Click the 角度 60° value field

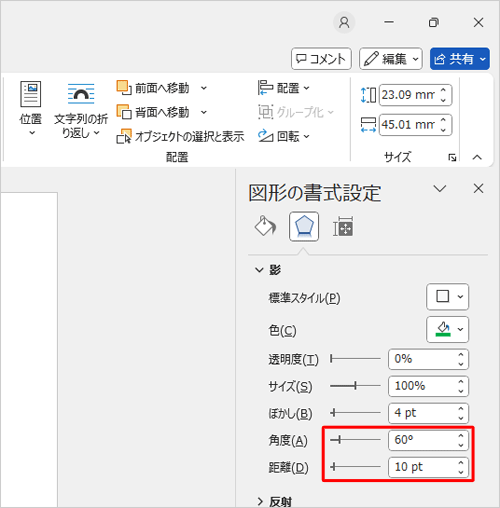tap(422, 440)
